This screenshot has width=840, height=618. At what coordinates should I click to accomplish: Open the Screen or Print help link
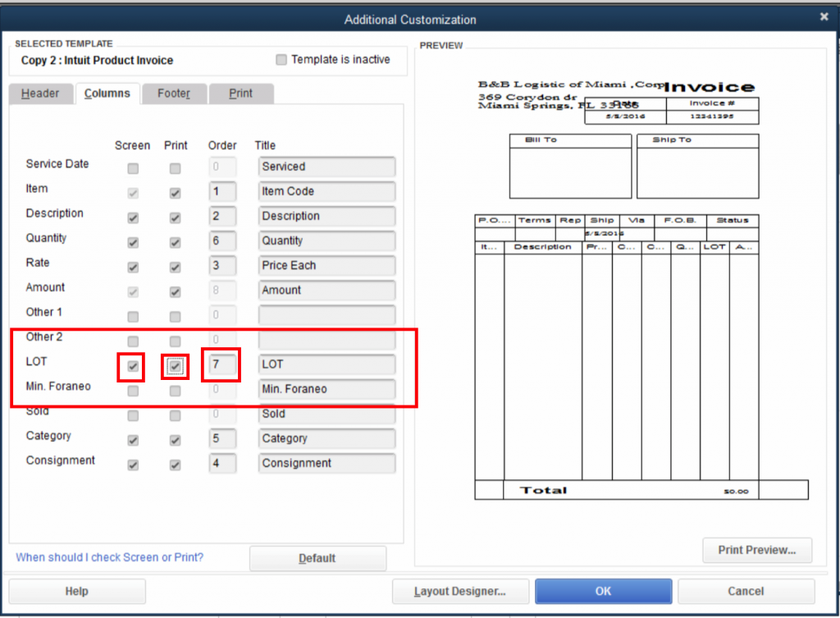coord(110,557)
